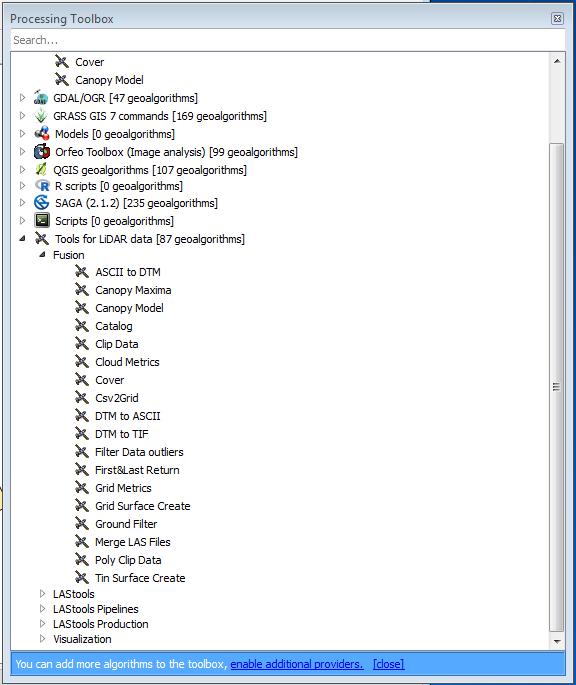This screenshot has height=685, width=576.
Task: Click the GRASS GIS 7 commands icon
Action: (41, 116)
